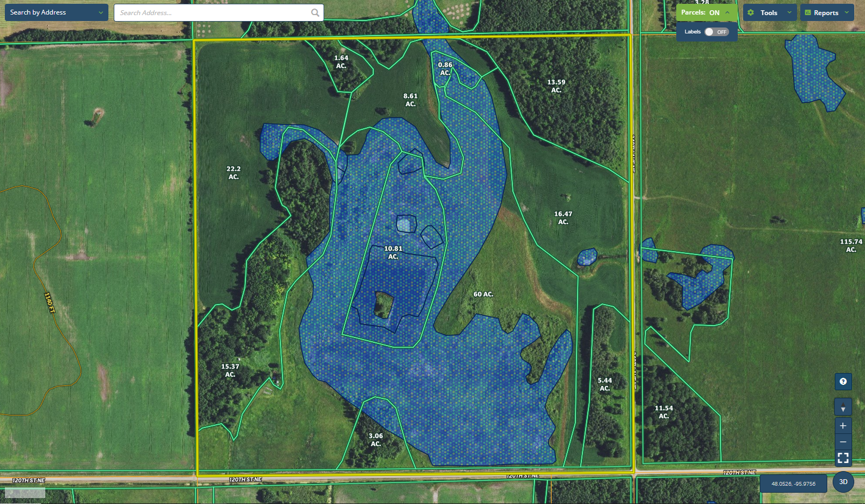Screen dimensions: 865x504
Task: Select the 22.2 AC. field area
Action: point(234,172)
